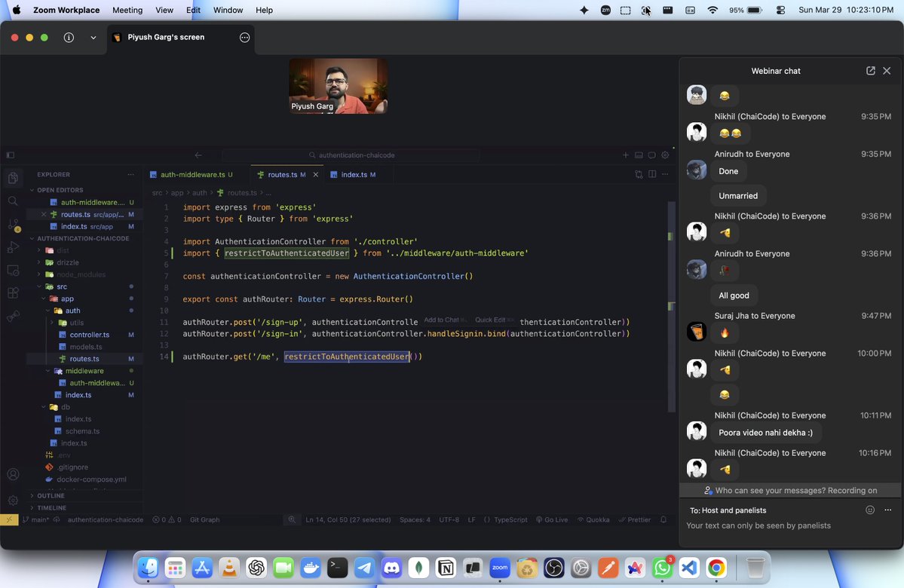Open Wi-Fi status in menu bar
The image size is (904, 588).
[712, 10]
